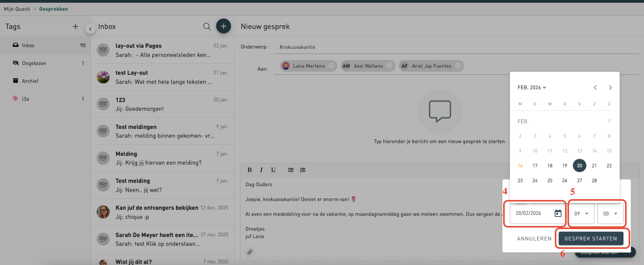Viewport: 644px width, 265px height.
Task: Click Mijn Questi breadcrumb link
Action: click(x=17, y=9)
